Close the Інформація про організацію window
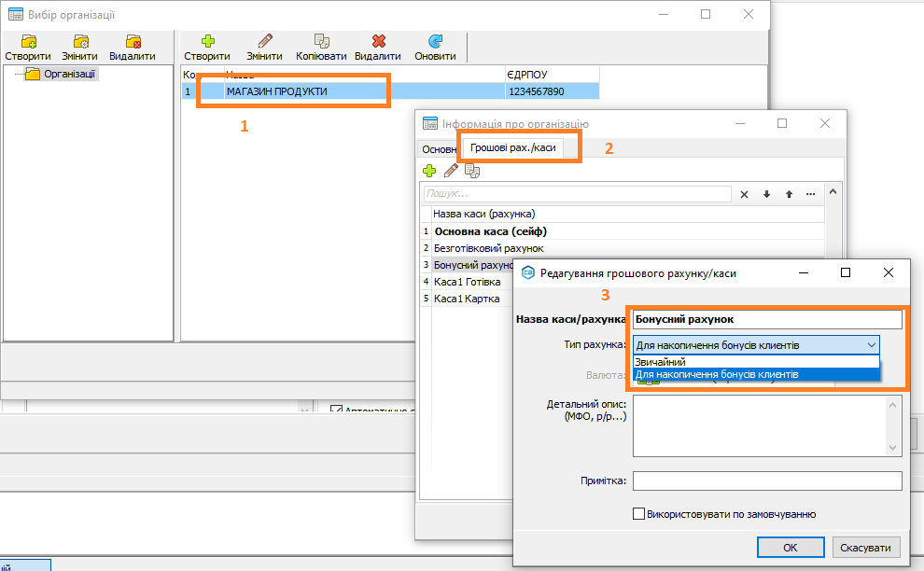924x571 pixels. 825,123
